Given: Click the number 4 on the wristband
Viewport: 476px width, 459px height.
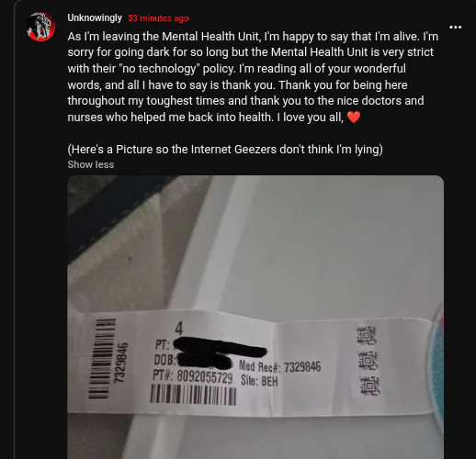Looking at the screenshot, I should point(179,329).
